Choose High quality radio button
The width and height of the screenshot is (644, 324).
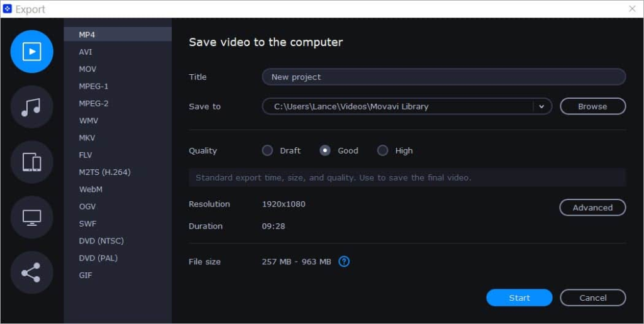point(382,151)
